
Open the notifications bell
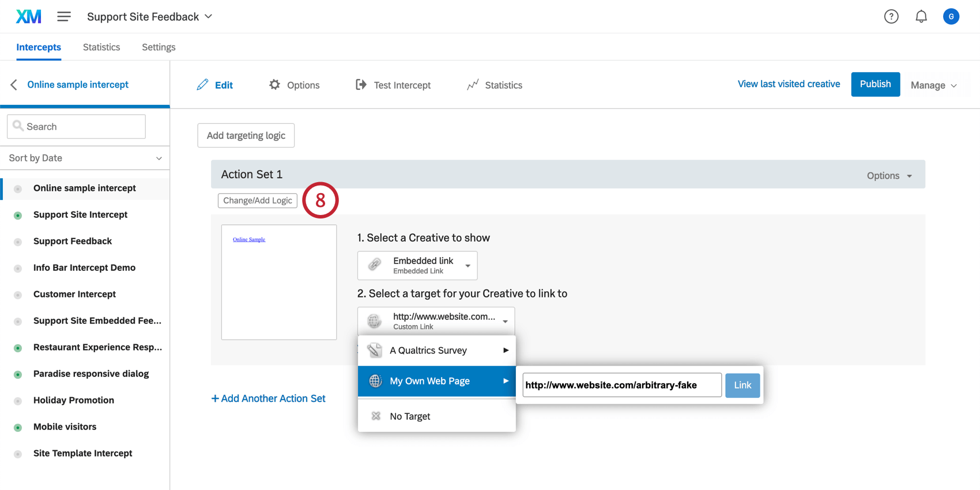tap(921, 17)
